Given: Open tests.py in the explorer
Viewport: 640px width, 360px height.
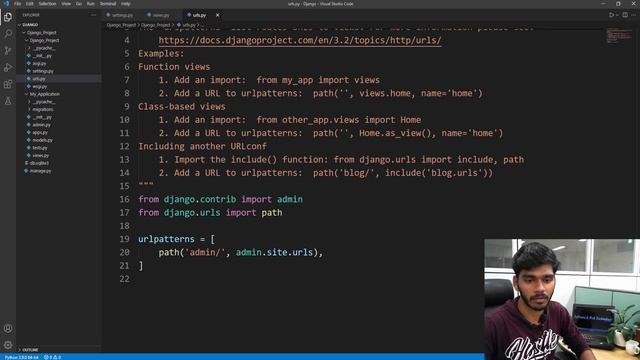Looking at the screenshot, I should (40, 148).
